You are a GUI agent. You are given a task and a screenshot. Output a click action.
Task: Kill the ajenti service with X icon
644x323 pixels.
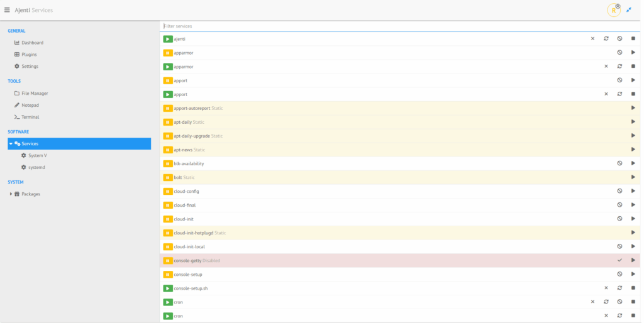coord(592,39)
